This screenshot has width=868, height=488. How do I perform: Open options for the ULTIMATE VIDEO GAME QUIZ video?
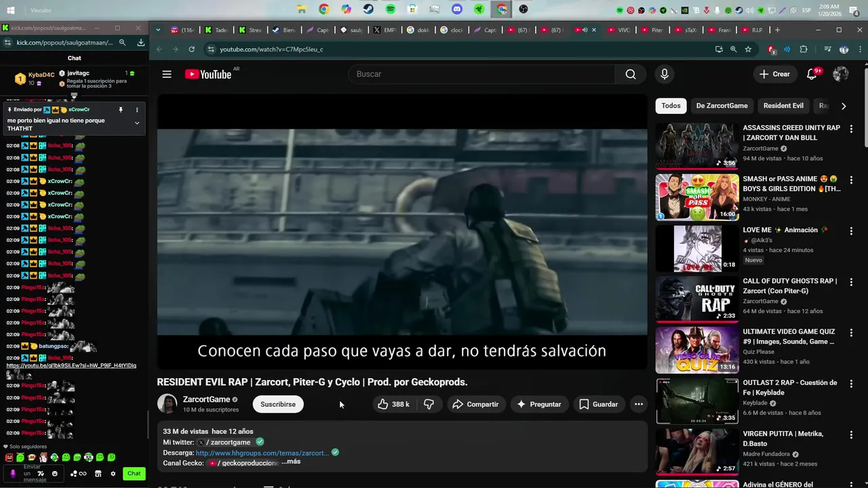tap(851, 332)
